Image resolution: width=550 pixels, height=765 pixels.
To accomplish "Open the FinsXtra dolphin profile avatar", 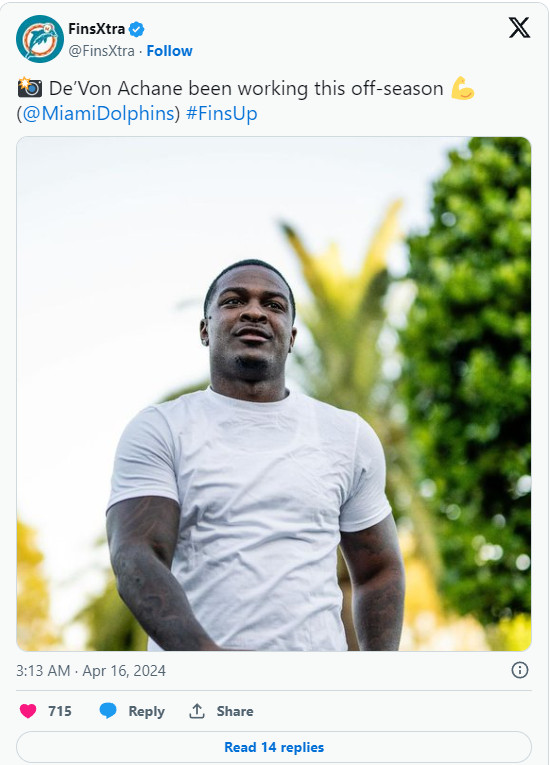I will click(x=40, y=39).
